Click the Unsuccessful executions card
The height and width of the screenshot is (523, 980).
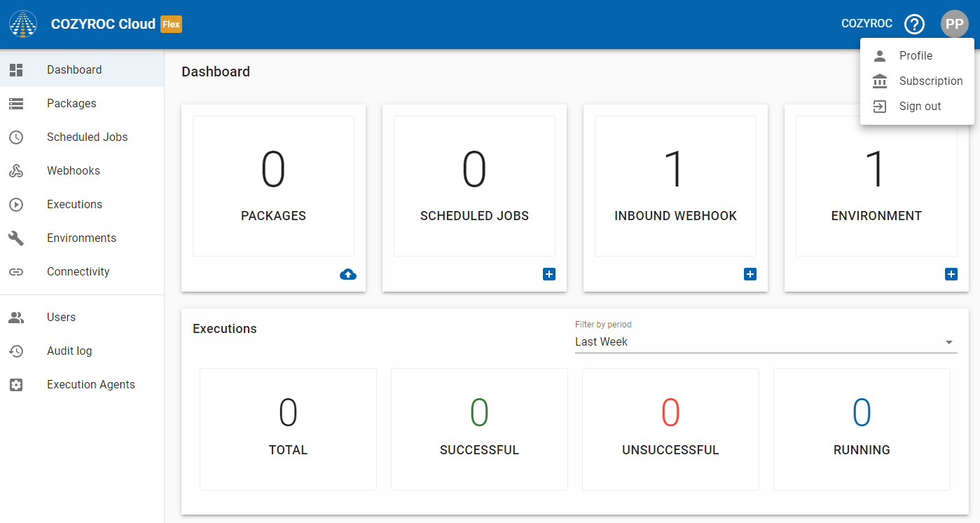pyautogui.click(x=670, y=429)
